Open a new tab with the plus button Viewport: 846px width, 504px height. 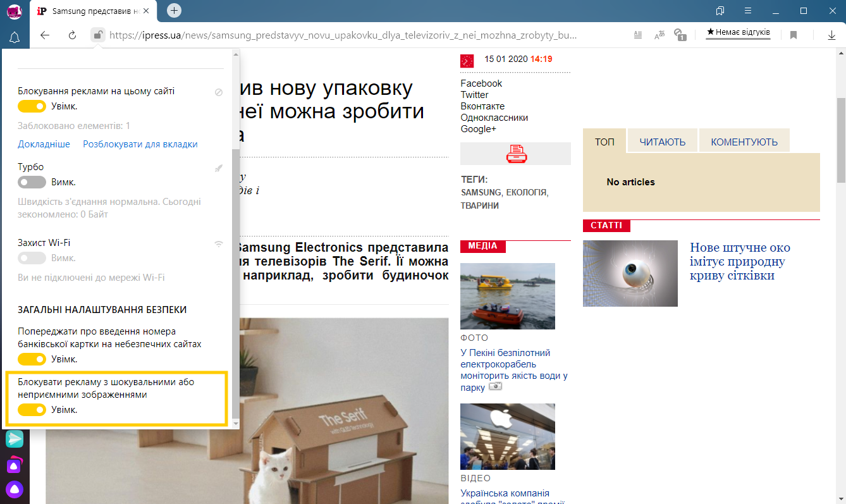[174, 11]
